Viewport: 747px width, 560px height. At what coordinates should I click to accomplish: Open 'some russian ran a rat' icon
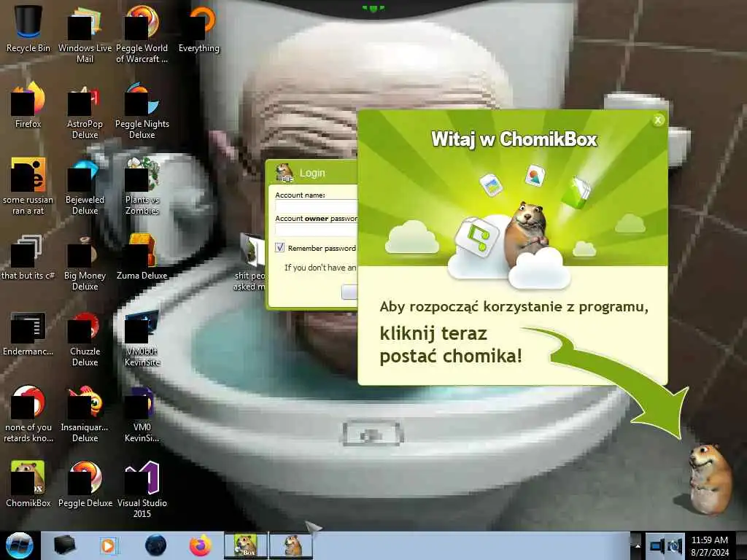point(28,186)
